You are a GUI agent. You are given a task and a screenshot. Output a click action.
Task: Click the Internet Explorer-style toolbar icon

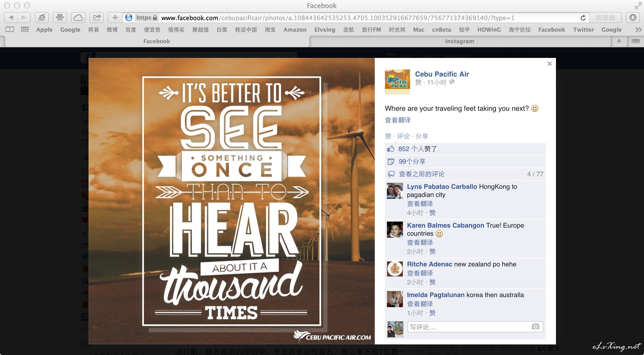(x=42, y=18)
